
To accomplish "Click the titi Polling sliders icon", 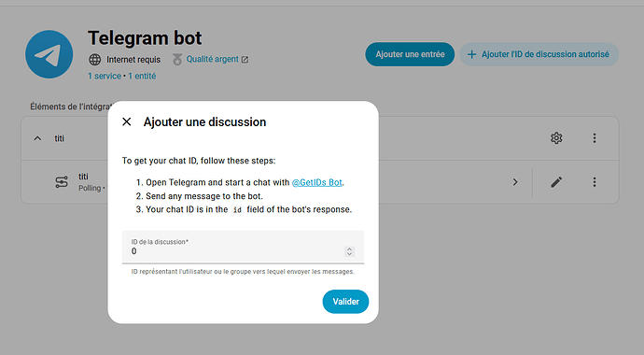I will pyautogui.click(x=62, y=182).
